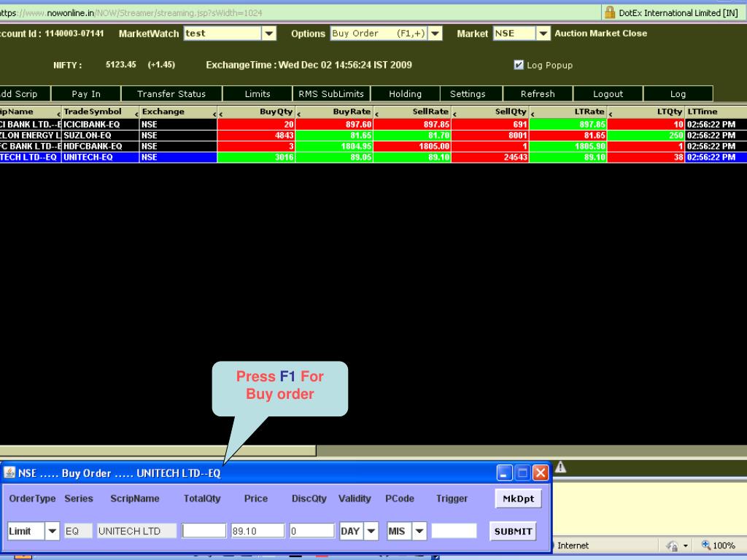Image resolution: width=747 pixels, height=560 pixels.
Task: Open the Holding menu item
Action: click(405, 94)
